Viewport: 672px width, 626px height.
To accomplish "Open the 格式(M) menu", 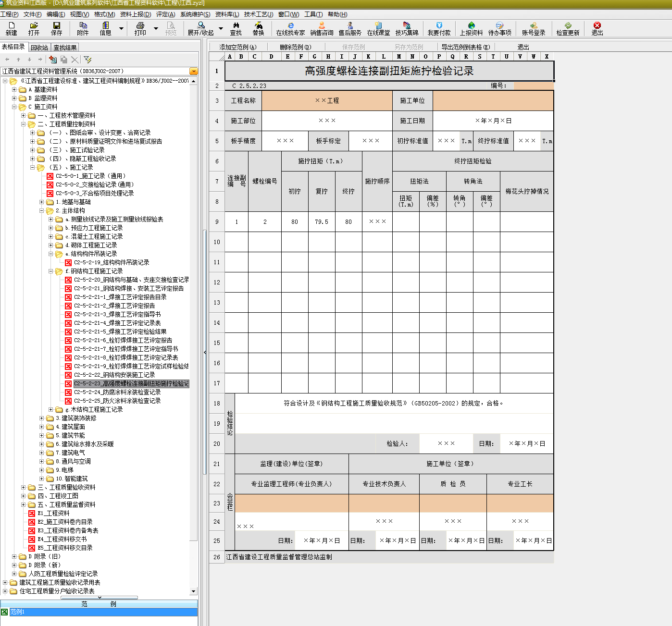I will click(x=104, y=14).
